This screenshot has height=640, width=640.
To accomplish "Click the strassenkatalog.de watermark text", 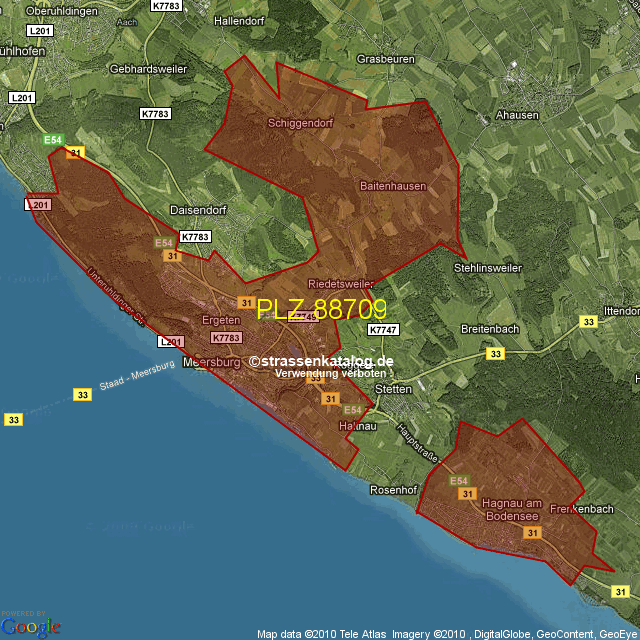I will coord(322,361).
